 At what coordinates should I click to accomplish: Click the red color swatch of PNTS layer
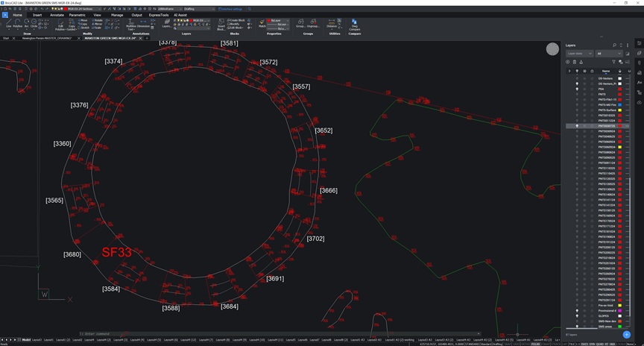(619, 94)
